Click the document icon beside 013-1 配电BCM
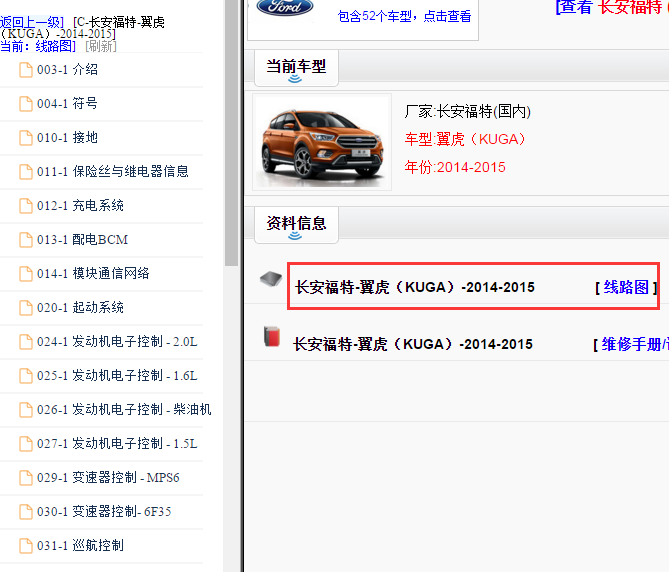 (26, 240)
